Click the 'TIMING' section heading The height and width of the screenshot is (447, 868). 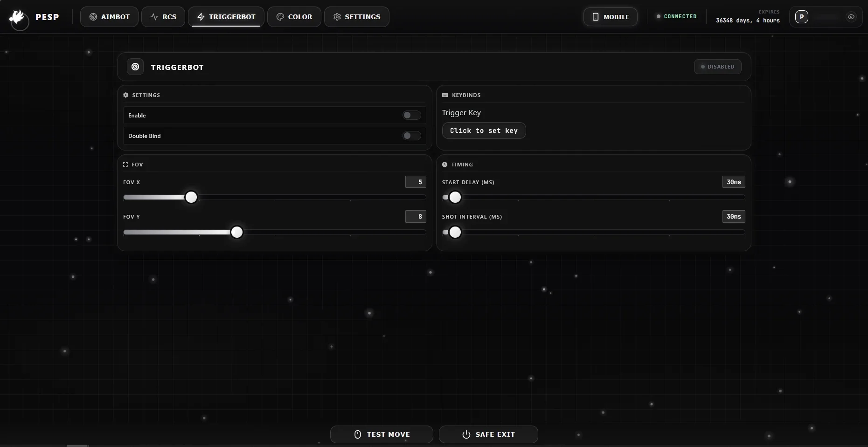pos(462,165)
